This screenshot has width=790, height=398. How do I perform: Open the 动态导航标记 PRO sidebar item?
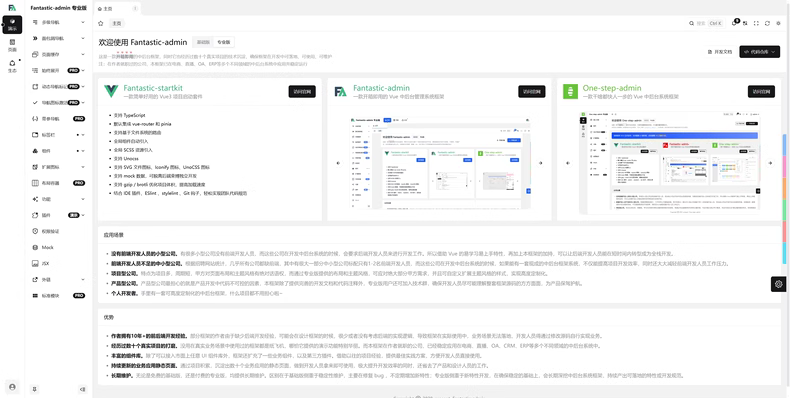[58, 87]
